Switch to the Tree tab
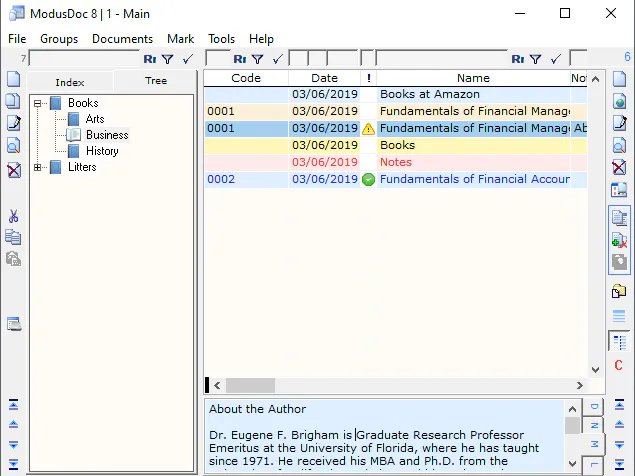This screenshot has width=635, height=476. tap(156, 81)
